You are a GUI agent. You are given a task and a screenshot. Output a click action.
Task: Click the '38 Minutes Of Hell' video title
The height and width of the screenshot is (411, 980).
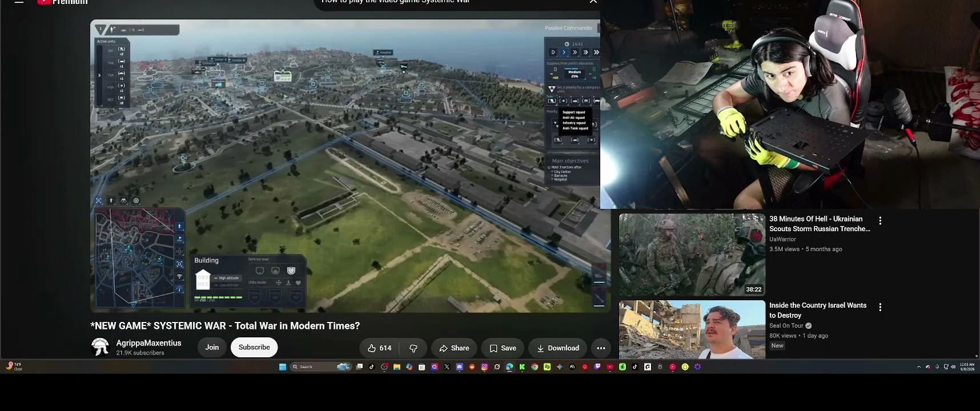820,224
